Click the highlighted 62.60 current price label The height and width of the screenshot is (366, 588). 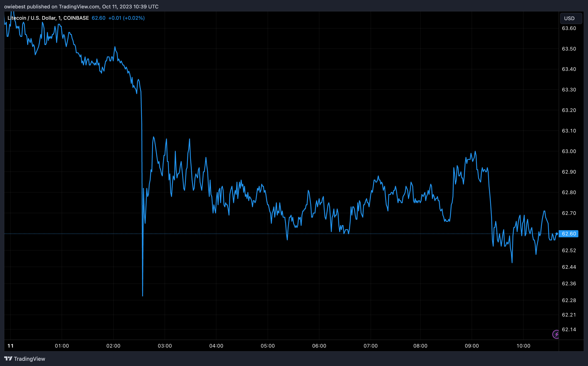click(x=569, y=234)
